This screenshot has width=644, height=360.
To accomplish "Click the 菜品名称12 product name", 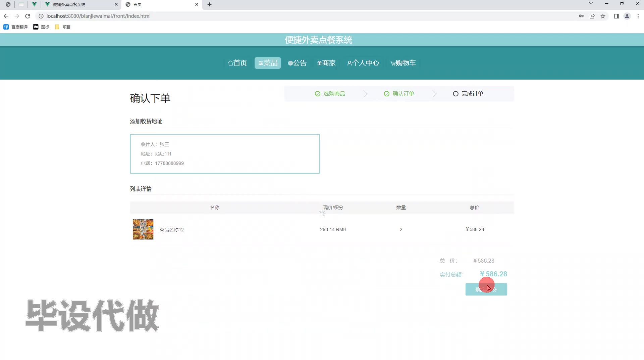I will click(172, 230).
